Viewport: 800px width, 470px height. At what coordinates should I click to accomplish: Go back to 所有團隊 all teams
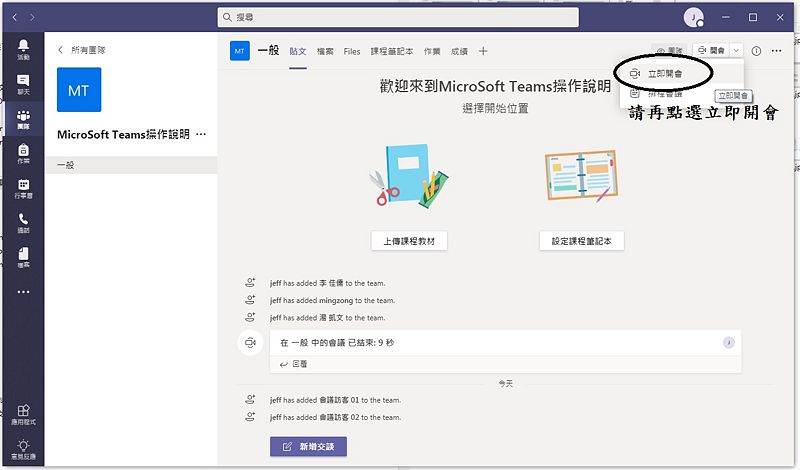82,50
